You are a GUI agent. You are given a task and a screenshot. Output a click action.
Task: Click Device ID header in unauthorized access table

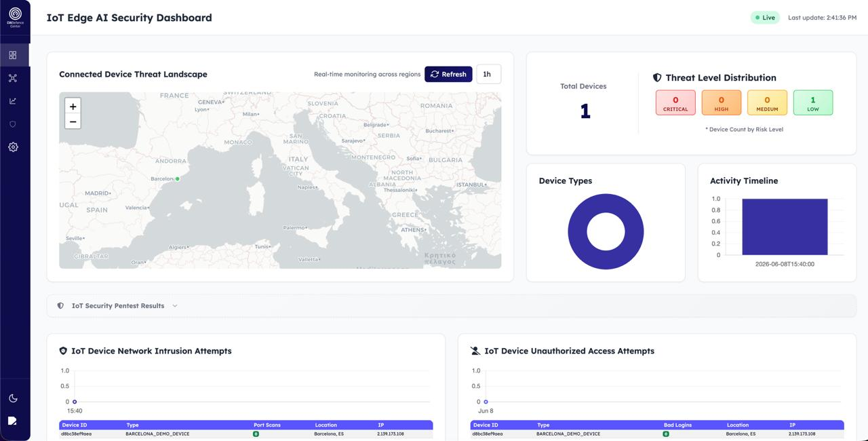pos(486,425)
